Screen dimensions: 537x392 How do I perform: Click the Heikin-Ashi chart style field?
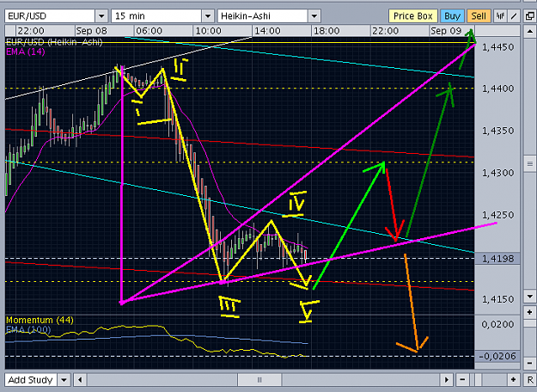263,16
